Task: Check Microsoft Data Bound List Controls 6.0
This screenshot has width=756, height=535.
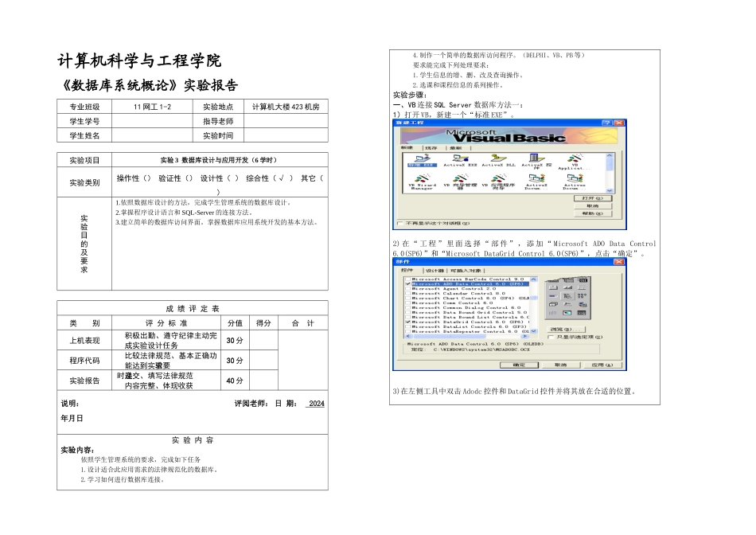Action: point(408,318)
